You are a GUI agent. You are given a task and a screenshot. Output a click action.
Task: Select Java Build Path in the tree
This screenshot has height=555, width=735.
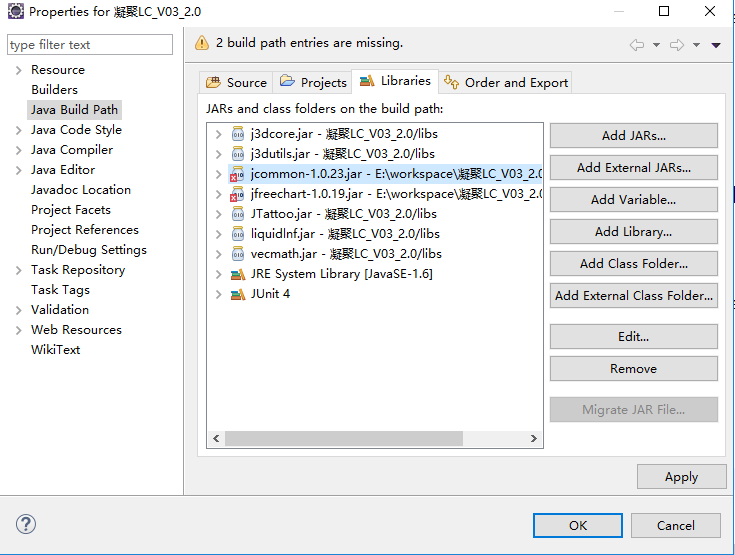75,110
